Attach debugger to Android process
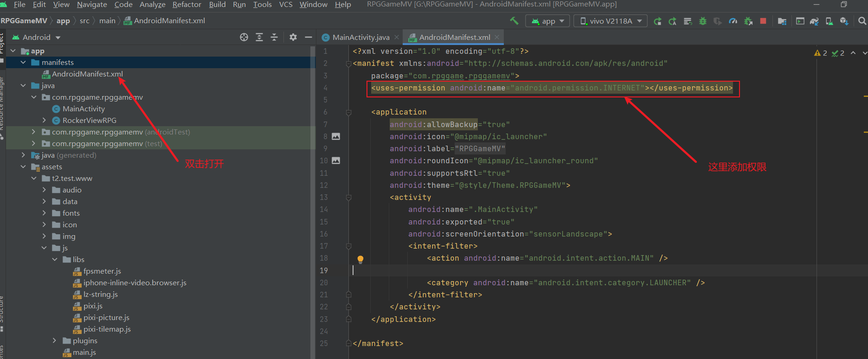 coord(748,21)
